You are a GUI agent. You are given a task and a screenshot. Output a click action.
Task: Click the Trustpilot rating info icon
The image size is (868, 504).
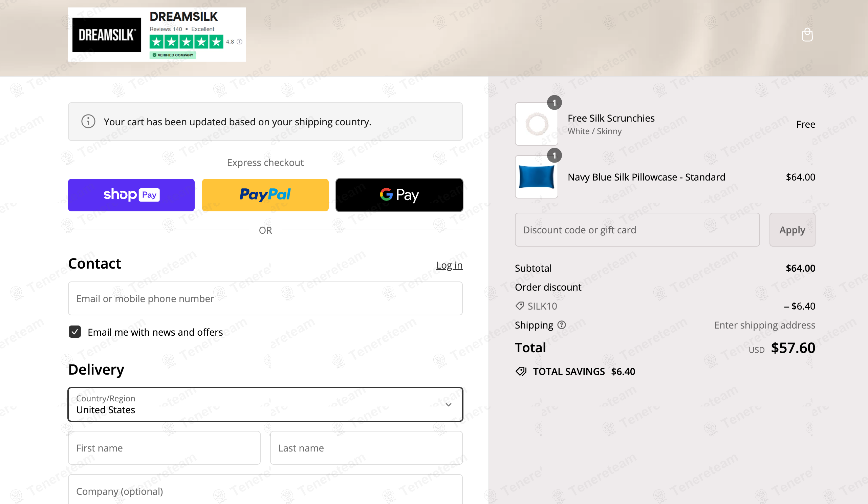[x=239, y=42]
